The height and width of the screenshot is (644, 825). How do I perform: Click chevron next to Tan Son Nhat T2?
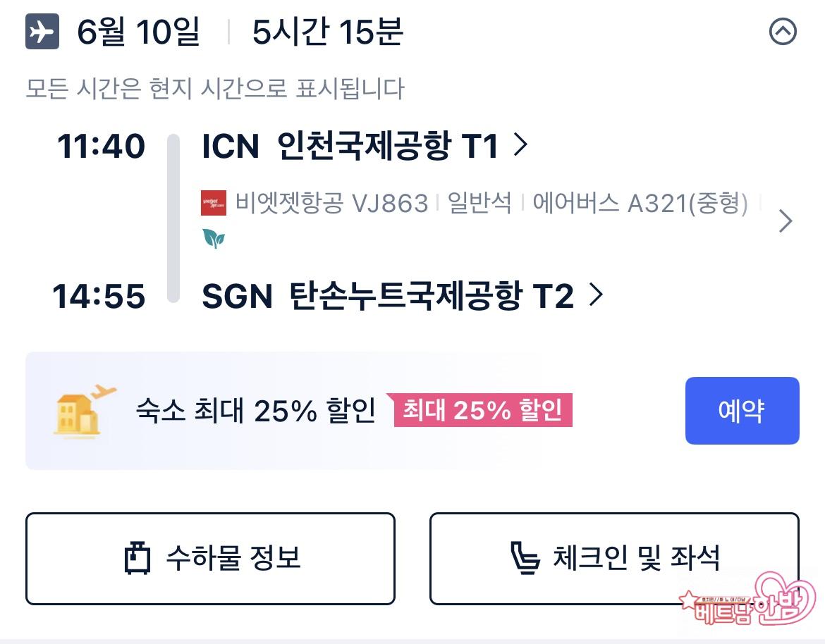point(596,295)
